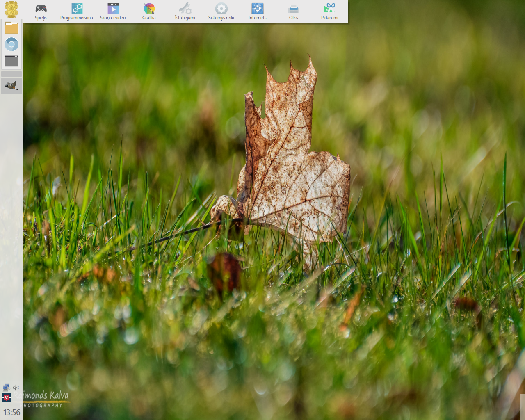
Task: Launch the file manager folder icon
Action: tap(11, 27)
